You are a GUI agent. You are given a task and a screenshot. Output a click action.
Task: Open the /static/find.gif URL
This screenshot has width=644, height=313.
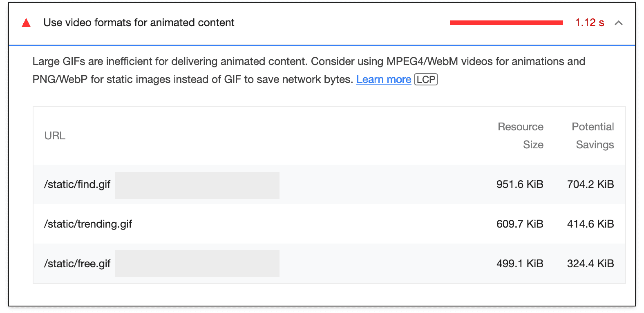click(x=77, y=184)
